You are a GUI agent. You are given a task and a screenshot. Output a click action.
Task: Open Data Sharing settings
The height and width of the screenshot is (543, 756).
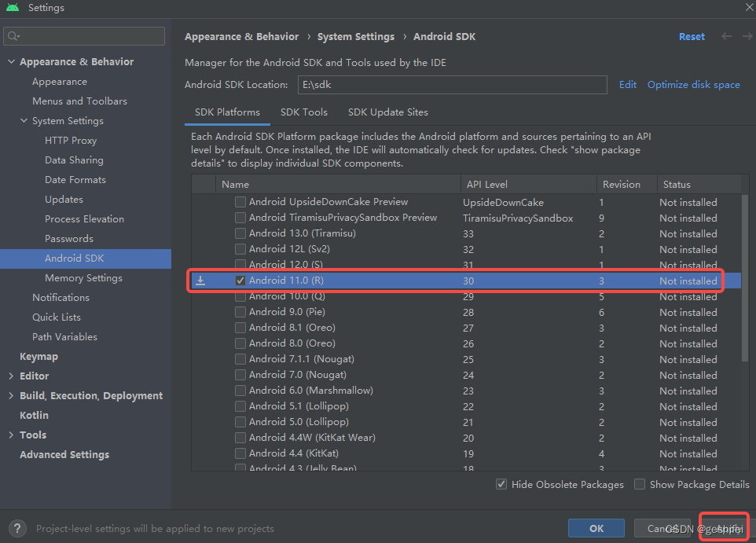tap(74, 160)
